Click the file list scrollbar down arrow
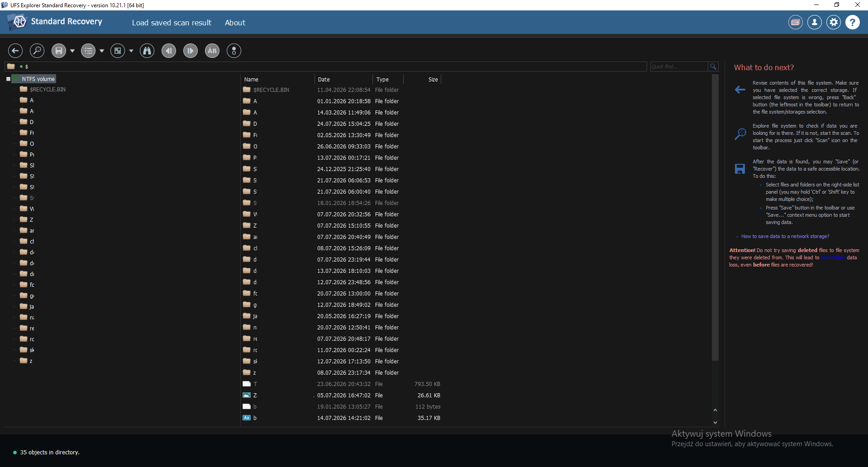The image size is (868, 467). click(715, 422)
